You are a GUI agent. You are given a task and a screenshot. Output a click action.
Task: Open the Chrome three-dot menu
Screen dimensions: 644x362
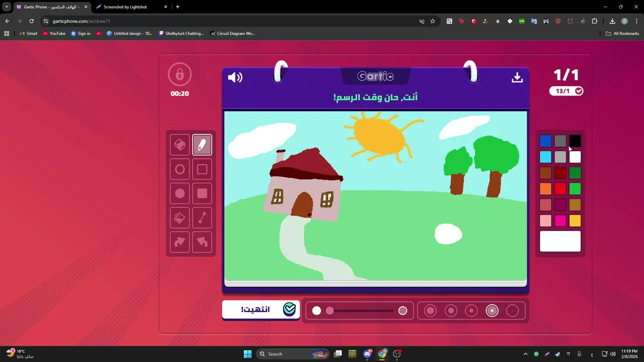(636, 21)
